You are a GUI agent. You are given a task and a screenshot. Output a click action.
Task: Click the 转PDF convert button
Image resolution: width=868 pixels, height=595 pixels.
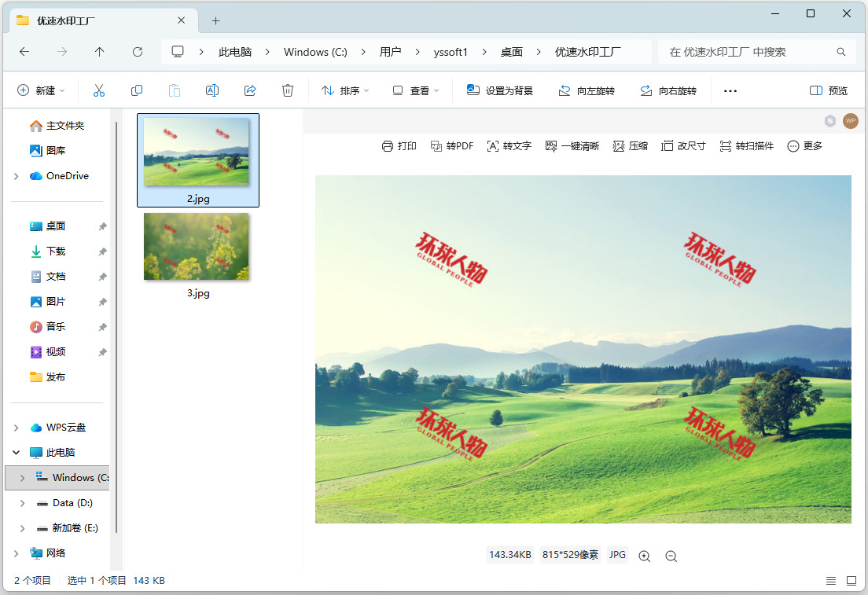point(452,146)
